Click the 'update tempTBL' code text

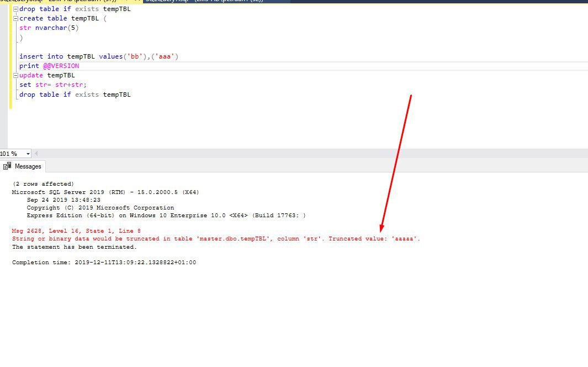pyautogui.click(x=47, y=75)
